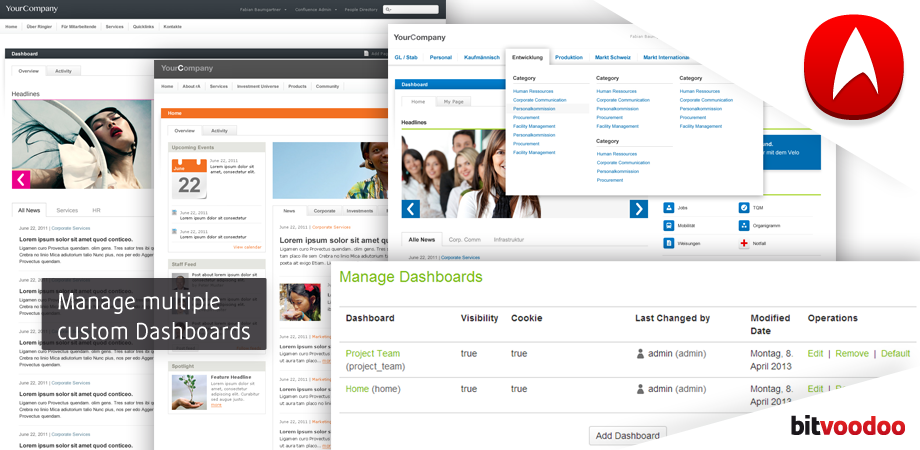Image resolution: width=920 pixels, height=450 pixels.
Task: Click the user icon in Home dashboard row
Action: coord(640,389)
